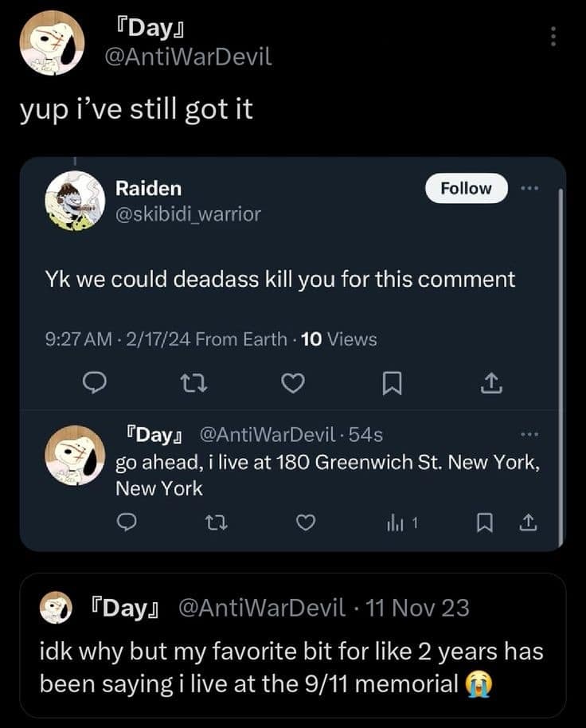This screenshot has width=586, height=728.
Task: Retweet the Greenwich St. reply
Action: click(214, 522)
